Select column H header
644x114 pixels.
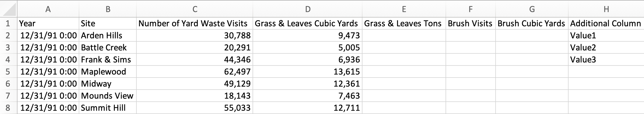[x=606, y=9]
